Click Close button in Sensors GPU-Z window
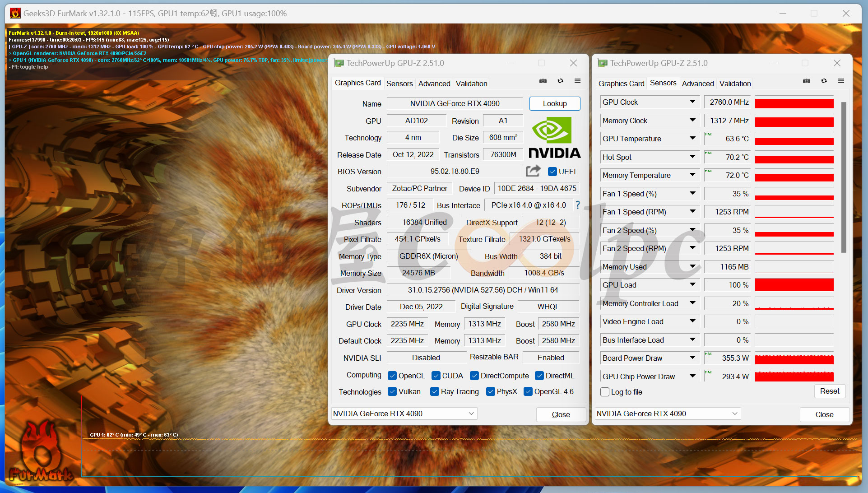 point(825,414)
